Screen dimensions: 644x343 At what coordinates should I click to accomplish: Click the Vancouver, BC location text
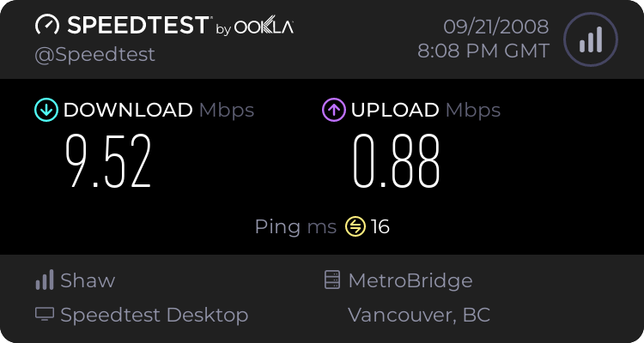click(419, 315)
